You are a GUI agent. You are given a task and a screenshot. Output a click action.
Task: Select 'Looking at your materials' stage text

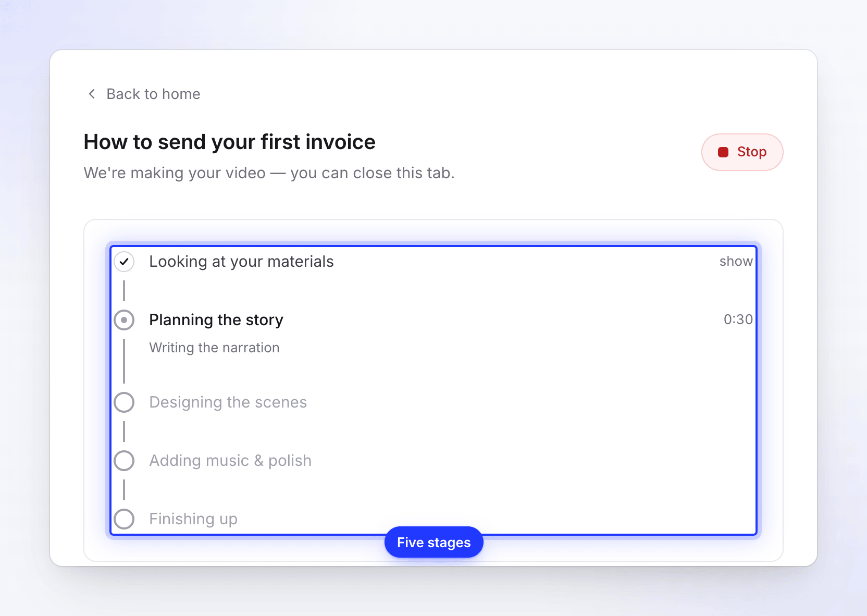click(241, 262)
